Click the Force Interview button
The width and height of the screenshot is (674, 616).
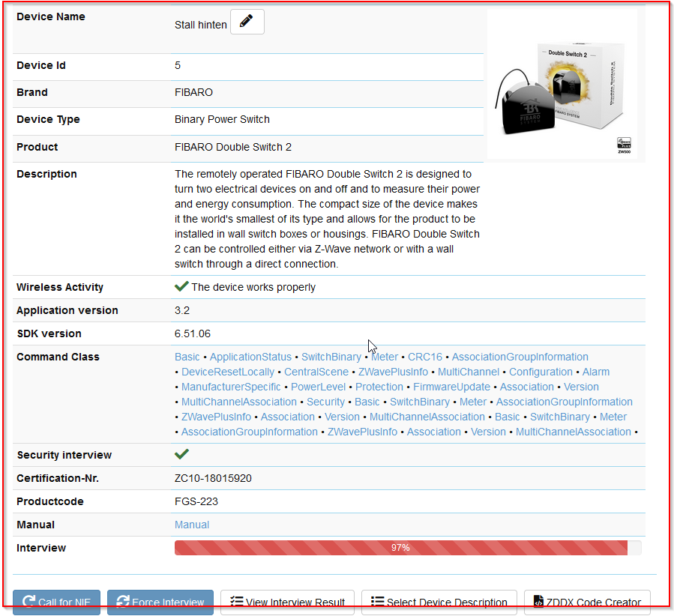pyautogui.click(x=160, y=602)
